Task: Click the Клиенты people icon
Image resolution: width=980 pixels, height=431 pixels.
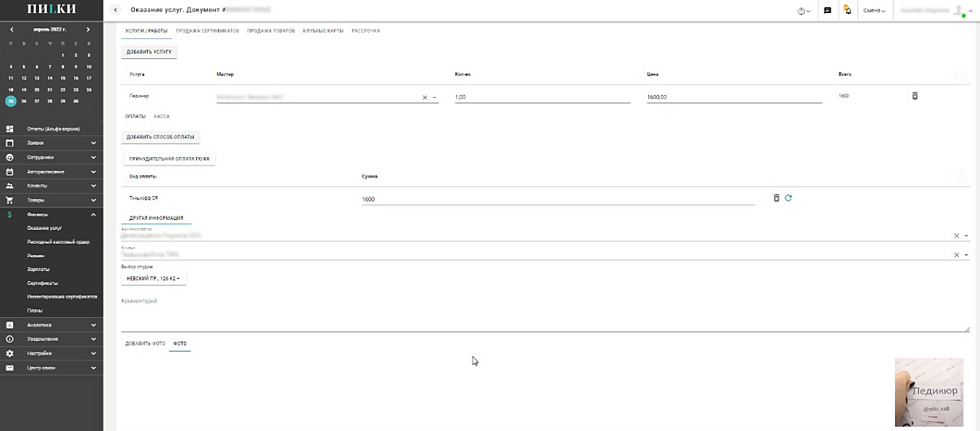Action: click(10, 185)
